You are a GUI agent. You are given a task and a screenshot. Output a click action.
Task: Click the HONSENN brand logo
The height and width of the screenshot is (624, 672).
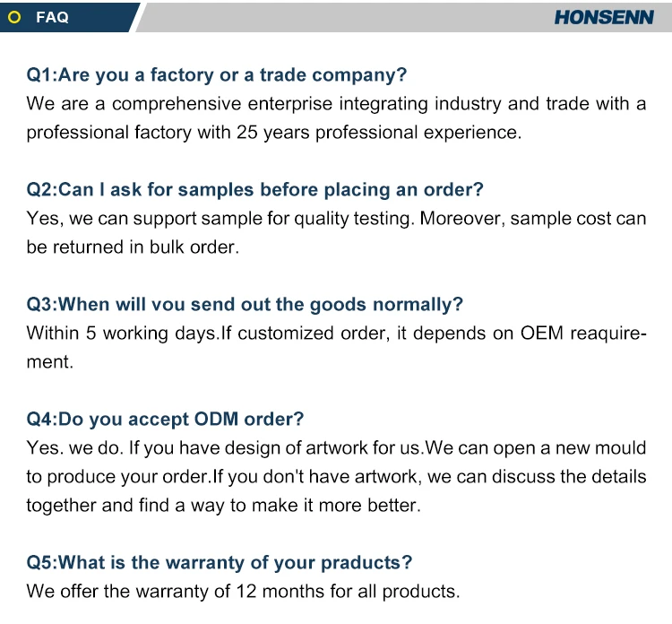tap(603, 17)
